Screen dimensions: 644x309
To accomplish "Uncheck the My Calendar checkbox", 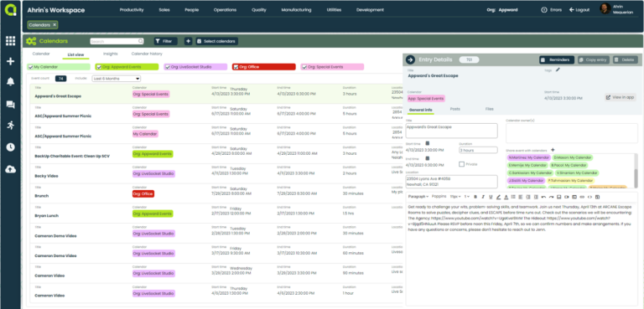I will (31, 67).
